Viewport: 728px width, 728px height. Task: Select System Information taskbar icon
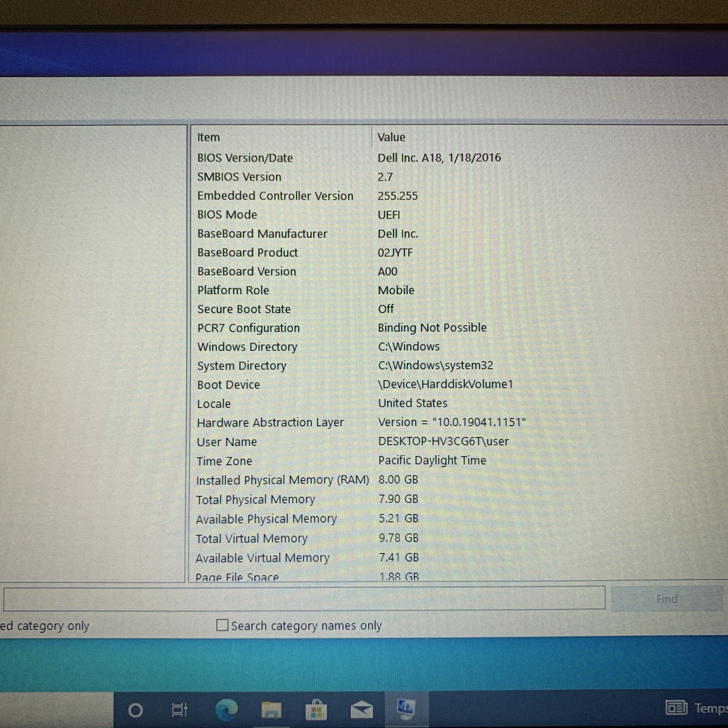click(x=406, y=708)
